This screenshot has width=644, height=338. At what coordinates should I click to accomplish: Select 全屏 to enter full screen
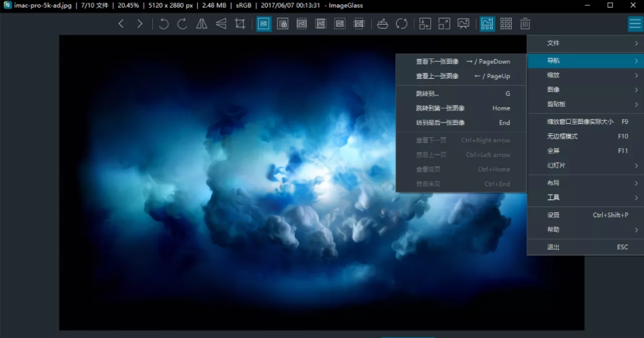click(584, 151)
